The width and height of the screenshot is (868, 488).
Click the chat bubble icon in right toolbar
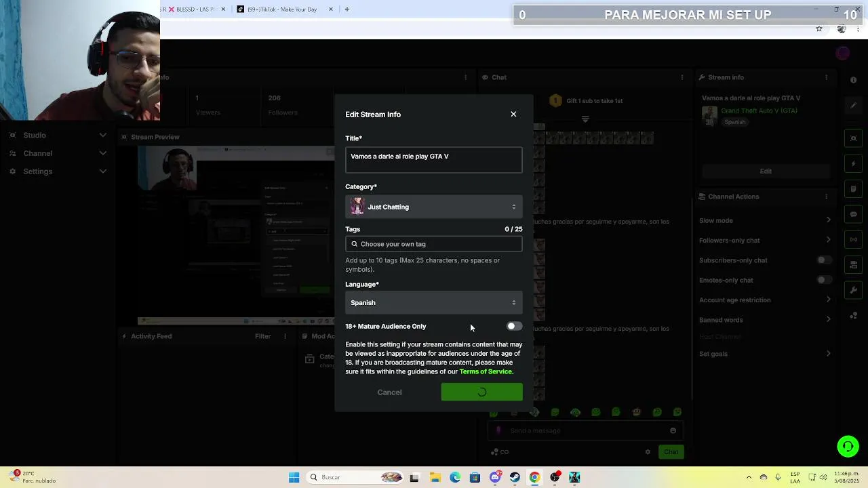point(853,214)
